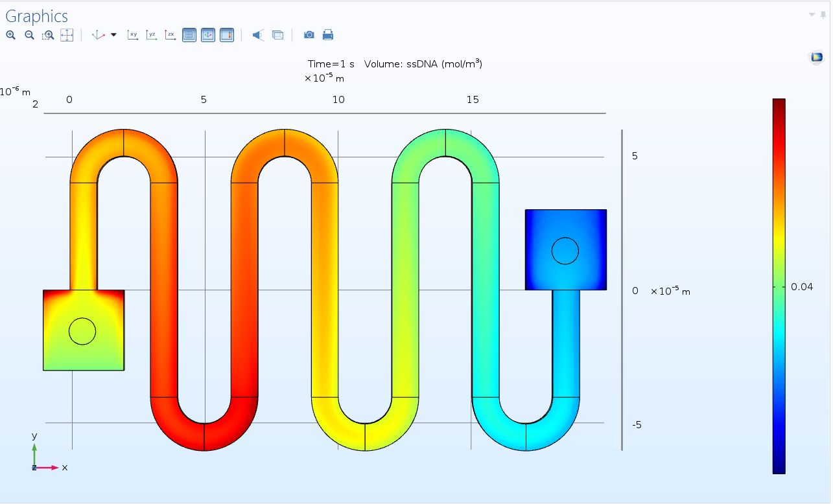Select the green inlet reservoir square
The image size is (833, 504).
click(83, 330)
